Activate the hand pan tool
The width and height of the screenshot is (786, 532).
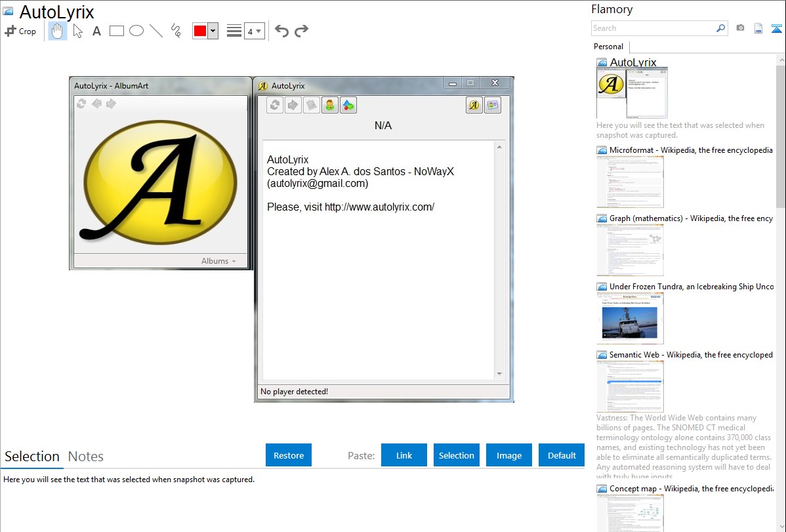pos(57,31)
